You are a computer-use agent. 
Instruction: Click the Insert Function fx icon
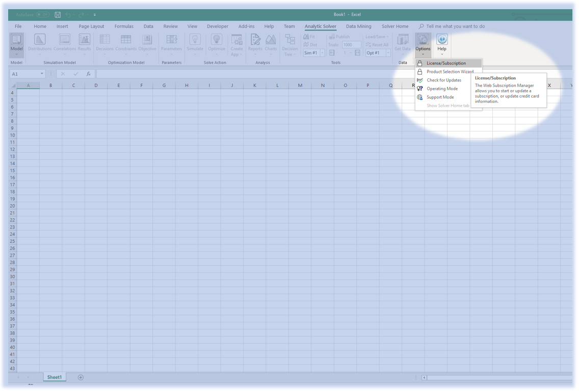tap(88, 74)
